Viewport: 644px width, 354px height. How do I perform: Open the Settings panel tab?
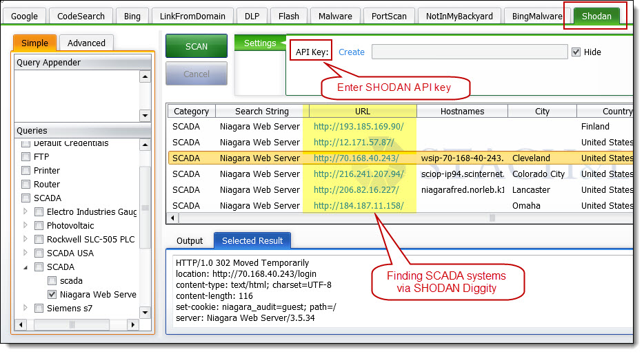[x=260, y=43]
